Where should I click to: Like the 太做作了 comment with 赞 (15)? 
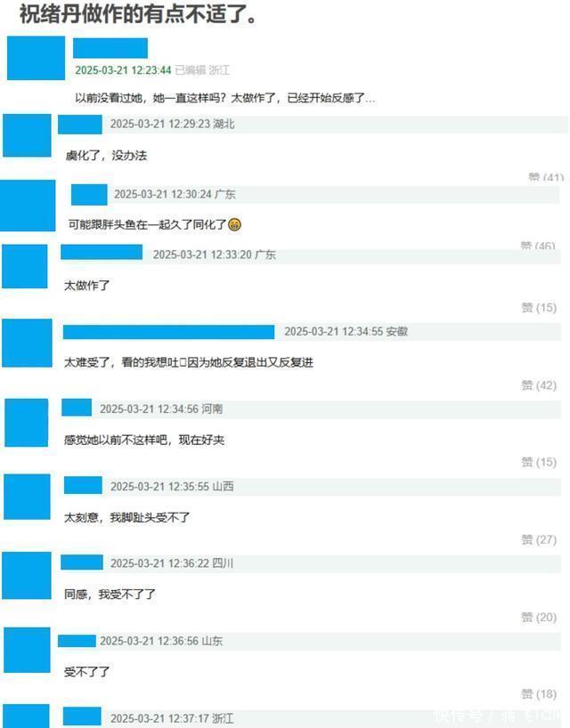tap(539, 308)
